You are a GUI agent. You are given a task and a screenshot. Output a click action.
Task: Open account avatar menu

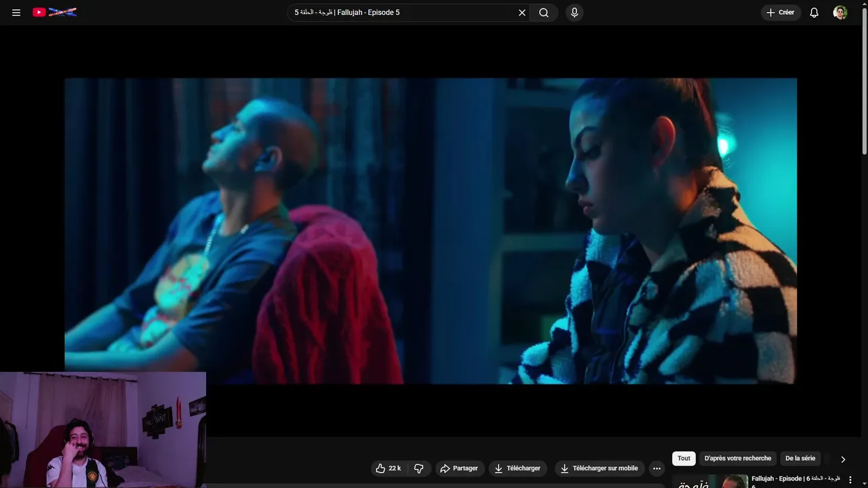click(x=840, y=12)
